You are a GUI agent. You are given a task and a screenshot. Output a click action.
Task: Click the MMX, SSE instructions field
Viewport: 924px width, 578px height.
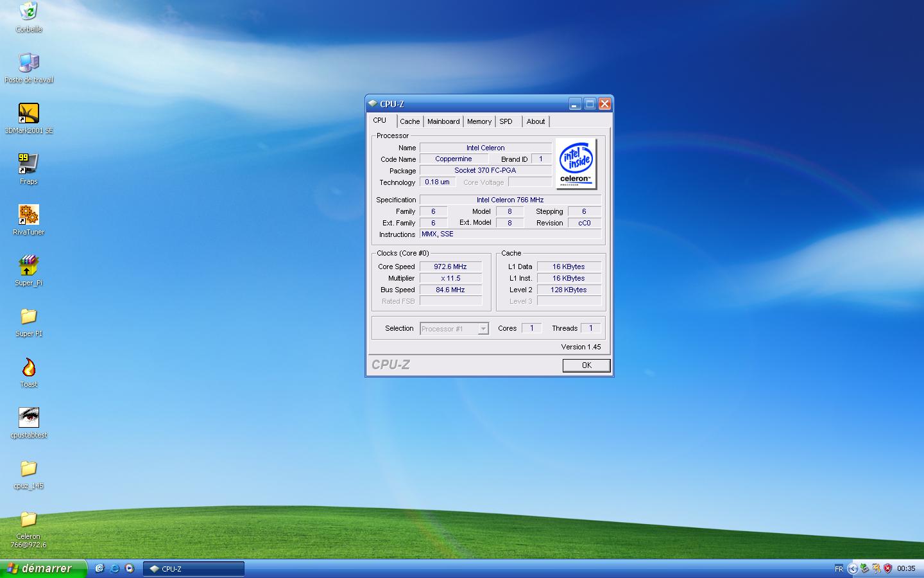[510, 234]
